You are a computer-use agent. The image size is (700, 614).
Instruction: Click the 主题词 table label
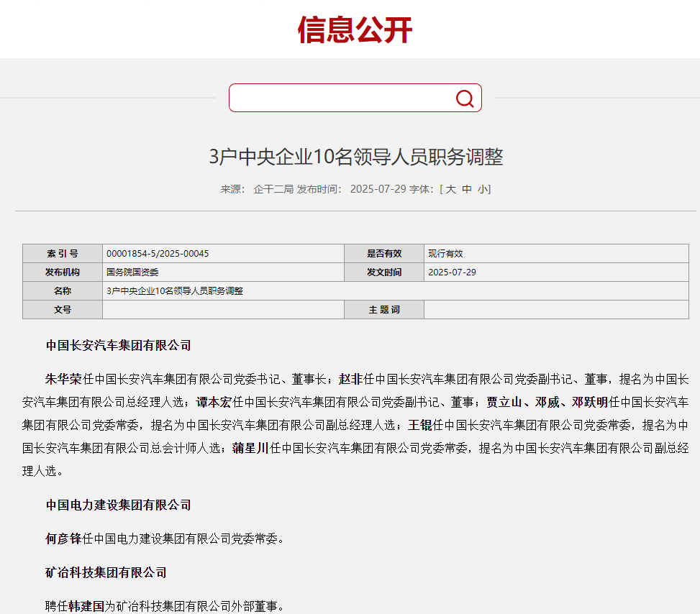[384, 310]
